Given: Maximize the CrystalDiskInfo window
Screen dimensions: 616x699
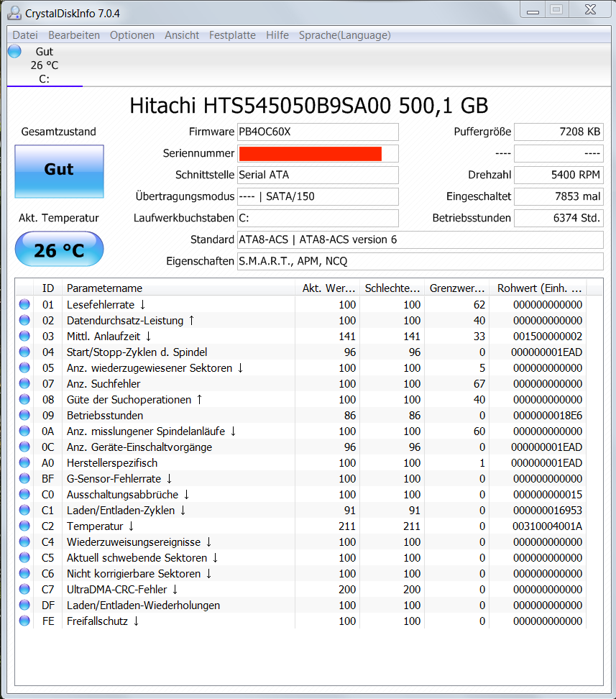Looking at the screenshot, I should 556,10.
